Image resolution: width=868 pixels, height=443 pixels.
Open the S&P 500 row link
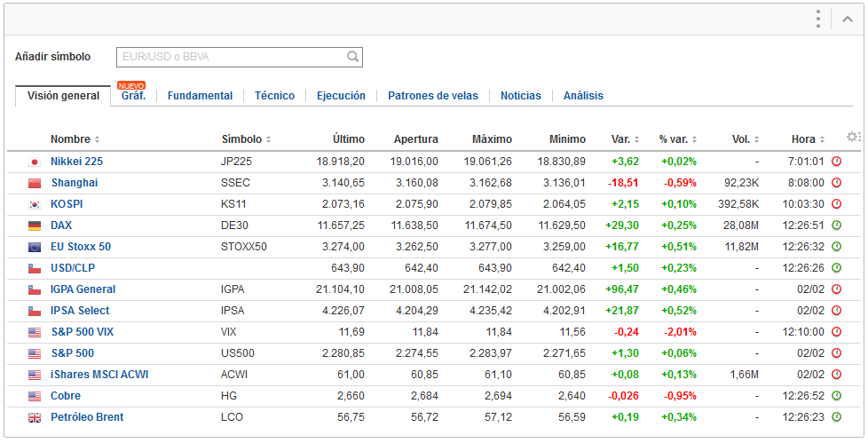click(x=73, y=353)
